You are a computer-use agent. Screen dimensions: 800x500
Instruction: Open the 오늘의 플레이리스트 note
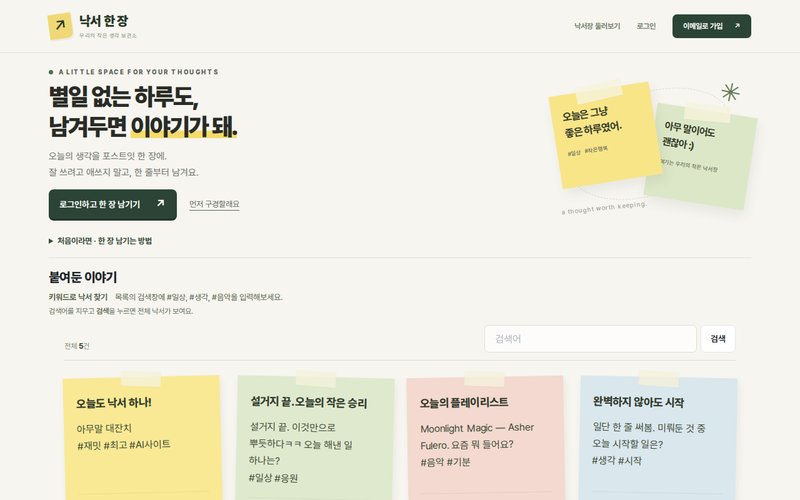pyautogui.click(x=464, y=403)
